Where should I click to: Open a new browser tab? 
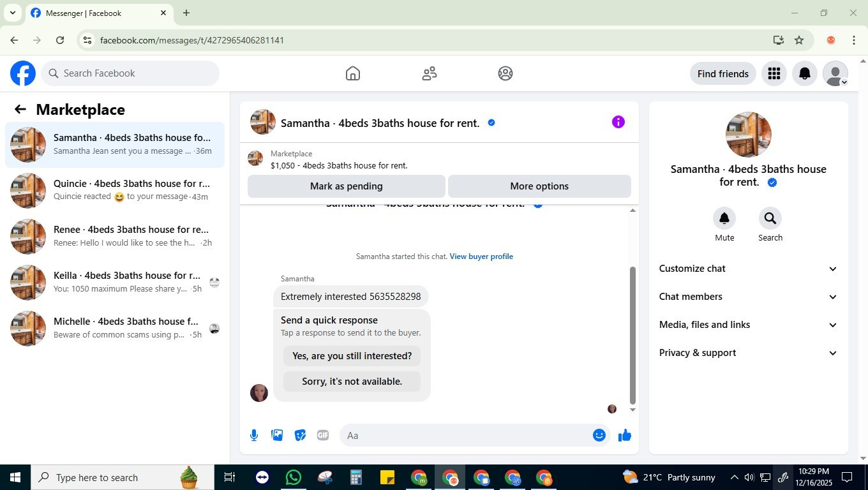click(x=186, y=13)
